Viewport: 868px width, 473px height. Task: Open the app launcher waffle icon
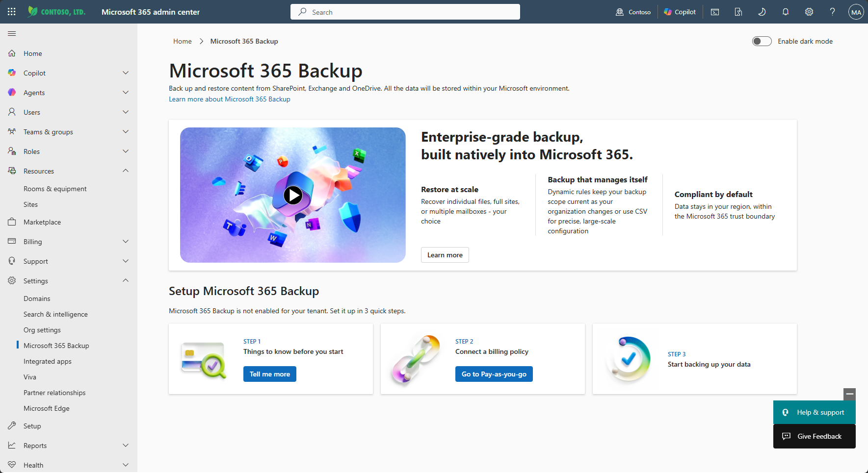12,12
